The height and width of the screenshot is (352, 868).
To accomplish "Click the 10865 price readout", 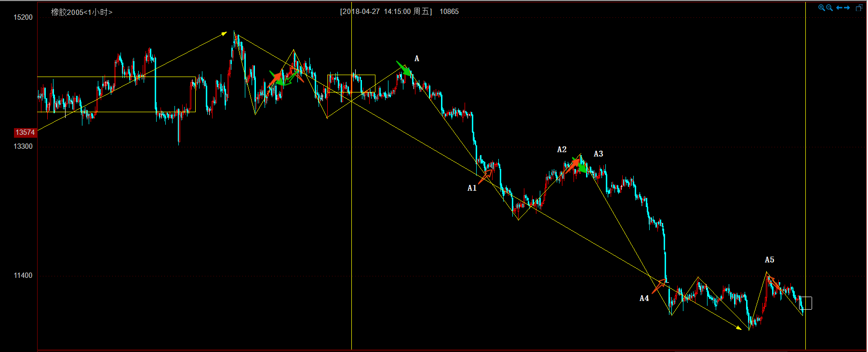I will pos(449,12).
